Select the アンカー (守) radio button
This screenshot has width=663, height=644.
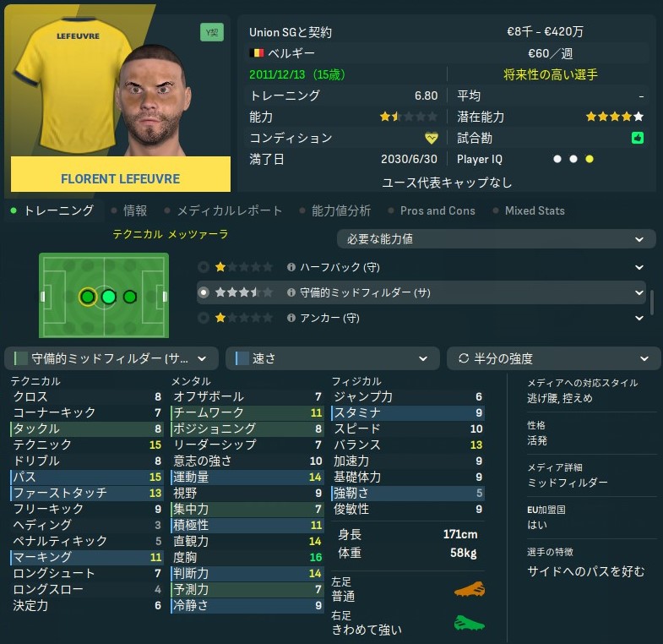204,318
